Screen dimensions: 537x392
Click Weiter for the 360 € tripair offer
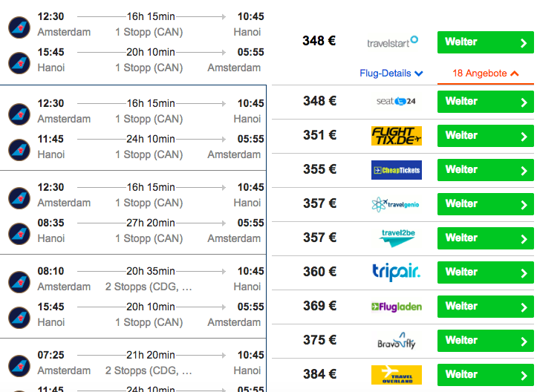click(x=485, y=272)
